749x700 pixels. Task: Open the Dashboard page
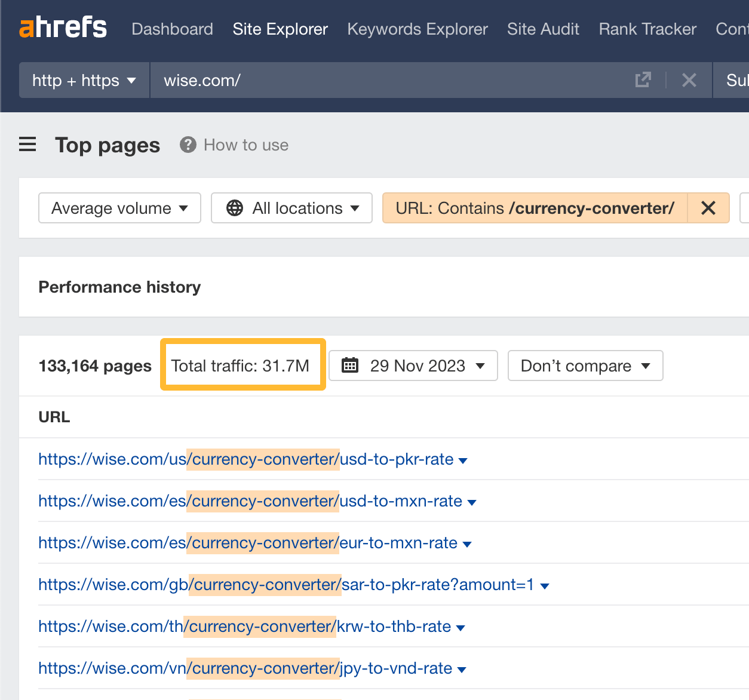click(172, 29)
